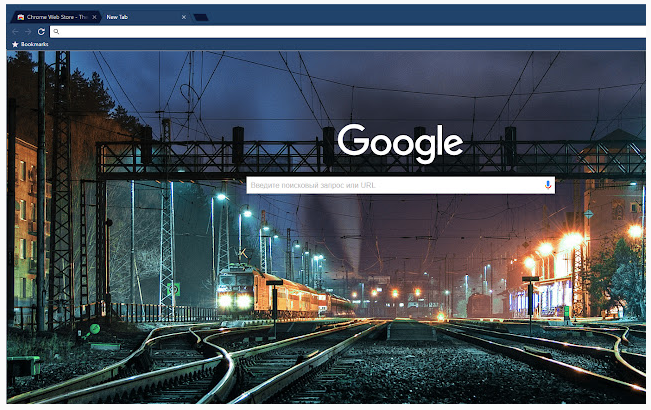The image size is (651, 410).
Task: Reload the page with the refresh icon
Action: tap(41, 32)
